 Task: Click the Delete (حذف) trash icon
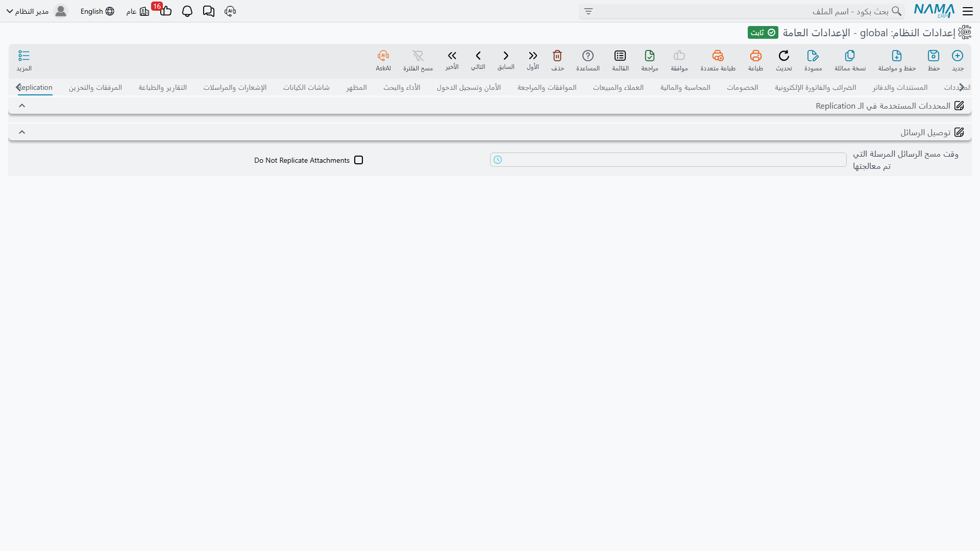click(x=557, y=56)
